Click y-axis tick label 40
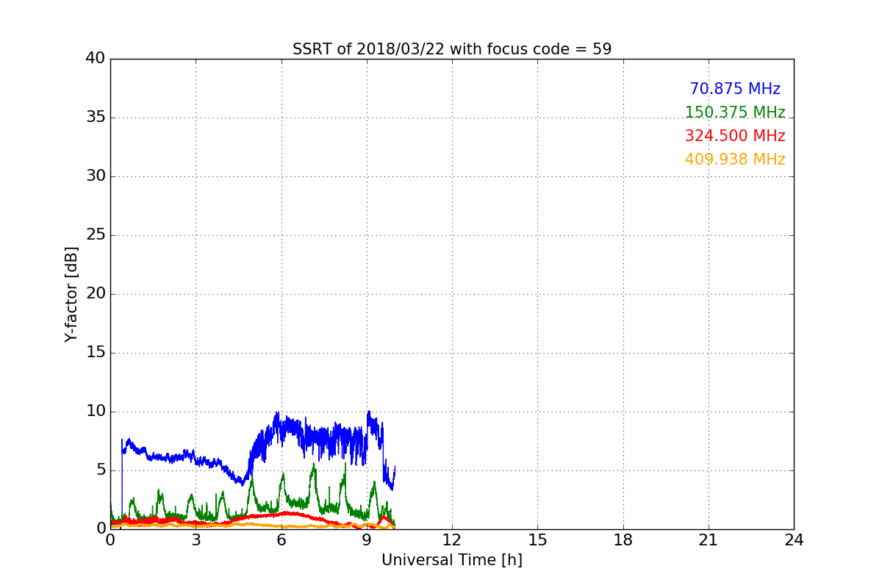This screenshot has height=588, width=882. (x=96, y=59)
